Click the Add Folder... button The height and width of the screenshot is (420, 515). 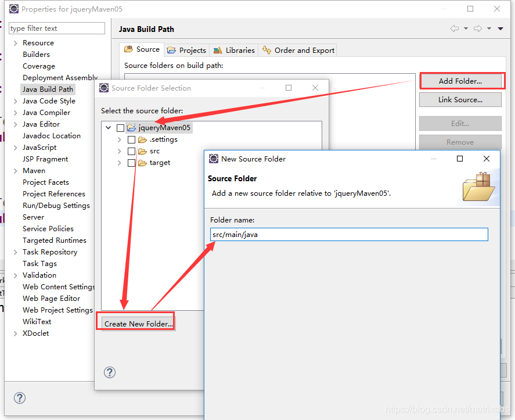click(460, 81)
